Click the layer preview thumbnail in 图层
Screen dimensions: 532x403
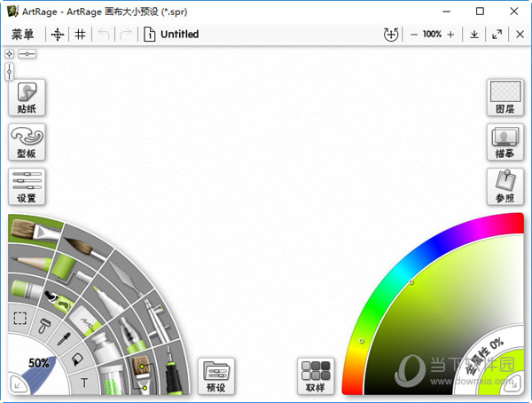tap(505, 91)
